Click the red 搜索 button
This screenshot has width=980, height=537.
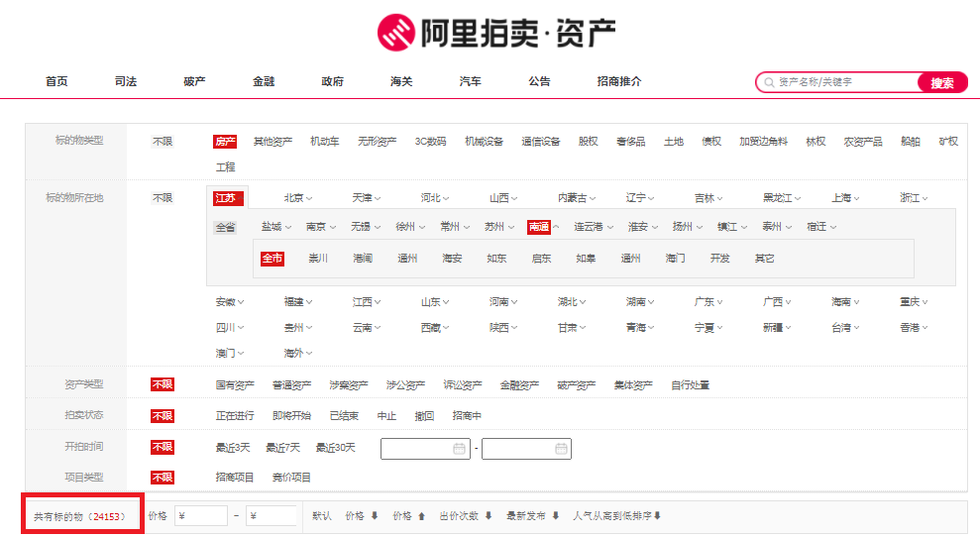coord(942,82)
